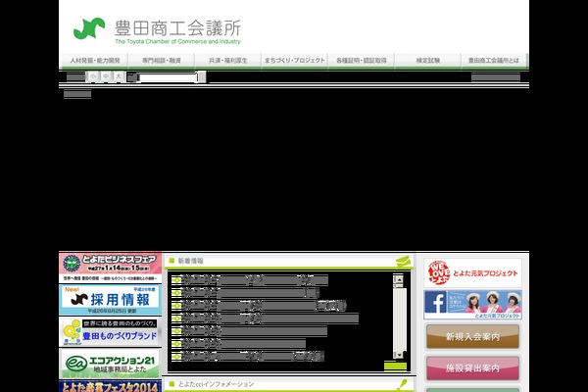Screen dimensions: 588x392
Task: Click the Toyota Chamber of Commerce logo
Action: point(157,30)
